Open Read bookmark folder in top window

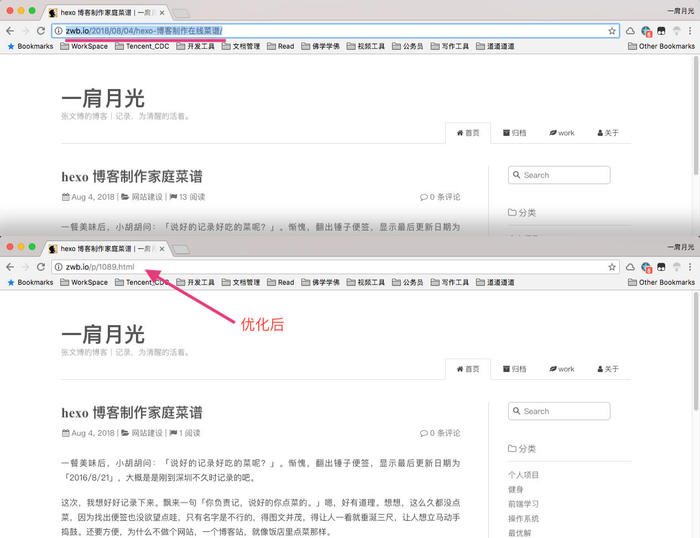[281, 46]
